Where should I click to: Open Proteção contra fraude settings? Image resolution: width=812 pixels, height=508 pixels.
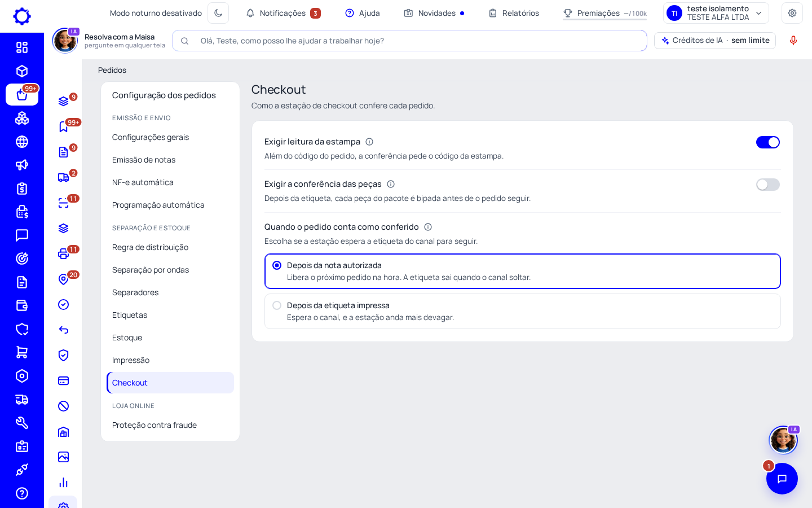[170, 425]
